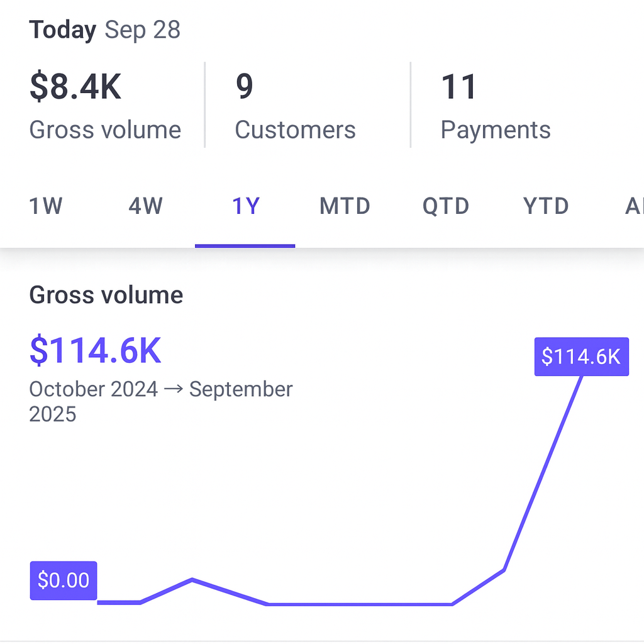Viewport: 644px width, 644px height.
Task: Tap the Gross volume chart title
Action: pyautogui.click(x=106, y=295)
